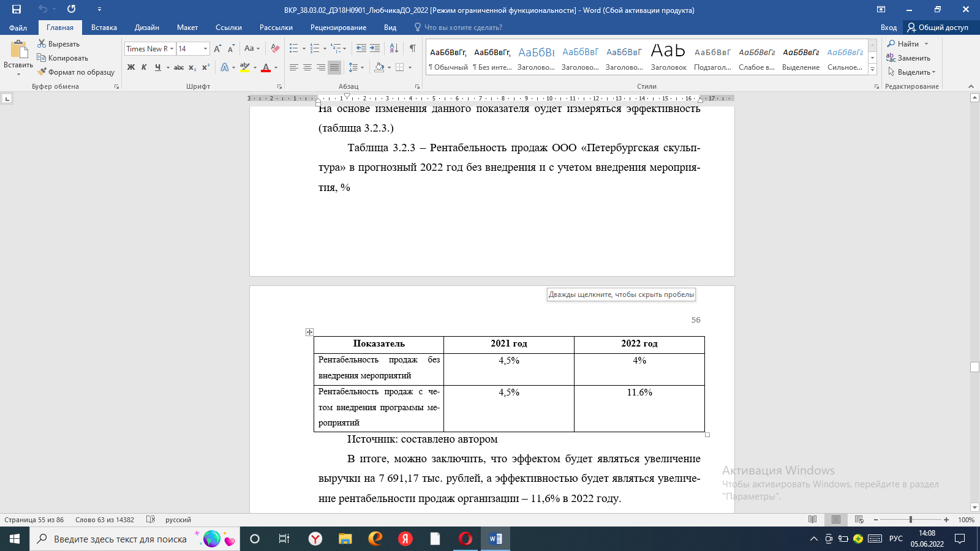Open the font size dropdown showing 14
Image resolution: width=980 pixels, height=551 pixels.
click(205, 49)
